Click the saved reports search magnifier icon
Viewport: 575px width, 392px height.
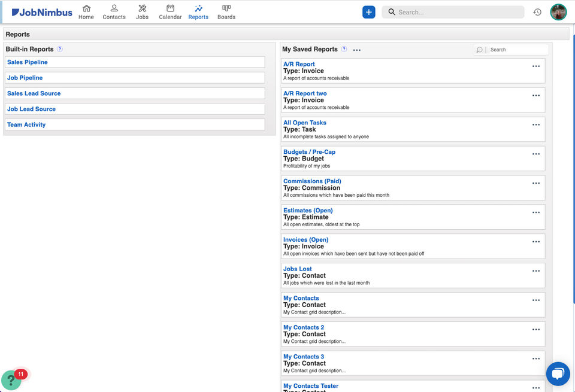pos(479,50)
